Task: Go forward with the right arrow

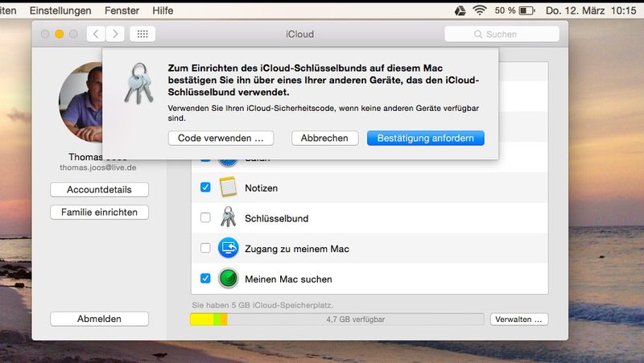Action: click(x=115, y=34)
